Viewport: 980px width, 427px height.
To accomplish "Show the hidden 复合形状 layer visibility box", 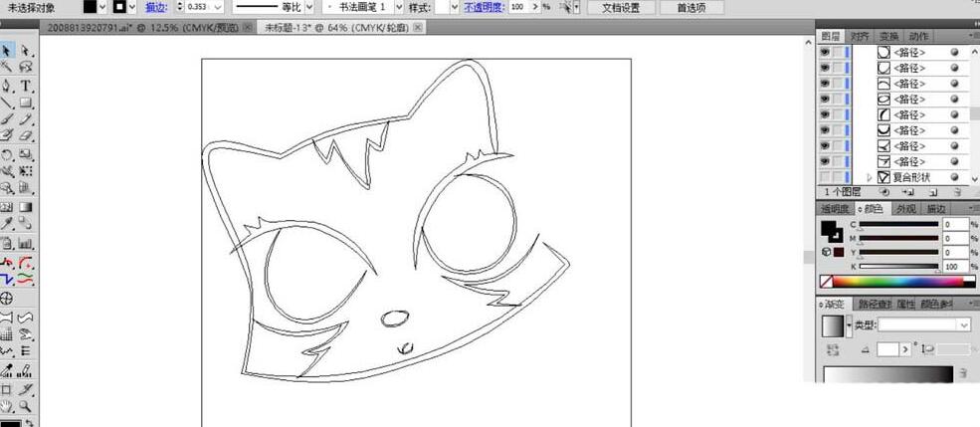I will click(825, 177).
